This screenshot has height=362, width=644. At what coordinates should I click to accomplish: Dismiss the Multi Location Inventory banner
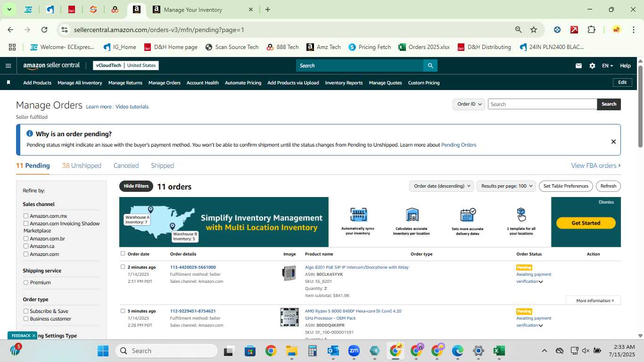(606, 202)
